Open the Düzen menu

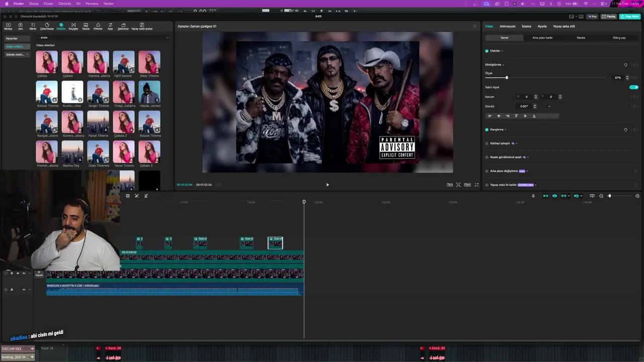(48, 4)
